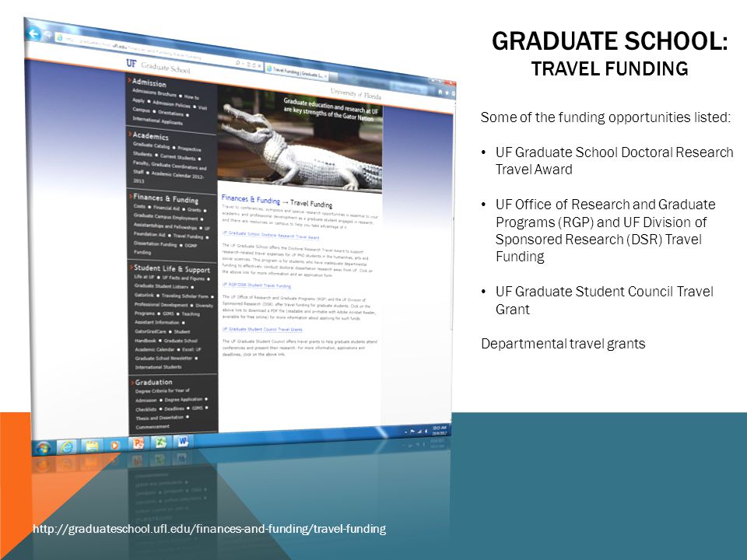
Task: Open the Graduate Catalog link
Action: (152, 145)
